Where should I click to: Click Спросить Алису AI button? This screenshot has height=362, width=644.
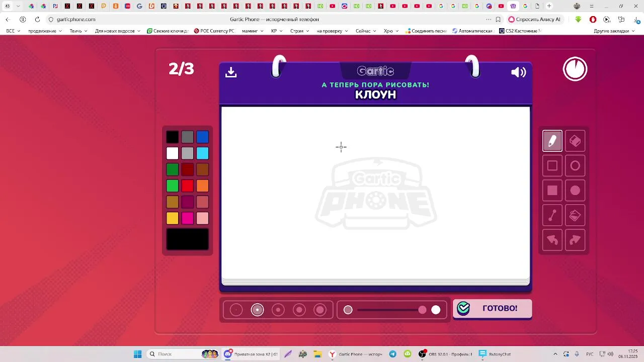534,19
